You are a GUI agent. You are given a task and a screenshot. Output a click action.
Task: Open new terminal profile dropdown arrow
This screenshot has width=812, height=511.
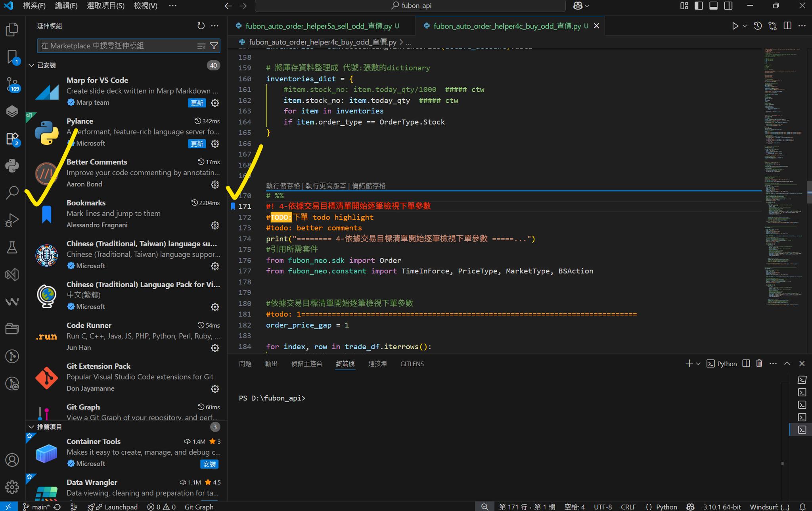698,363
